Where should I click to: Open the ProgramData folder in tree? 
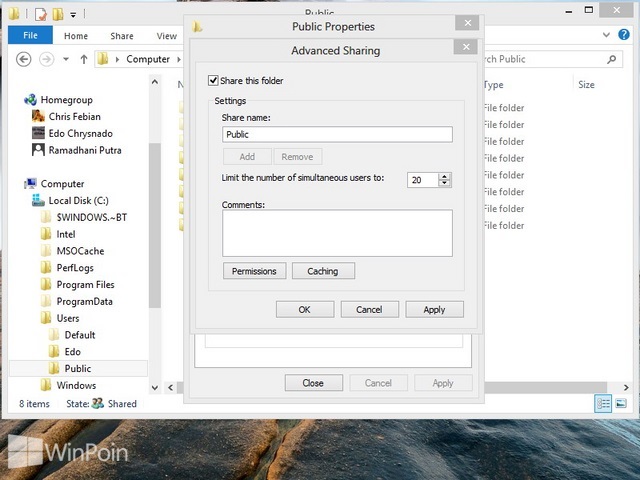84,302
